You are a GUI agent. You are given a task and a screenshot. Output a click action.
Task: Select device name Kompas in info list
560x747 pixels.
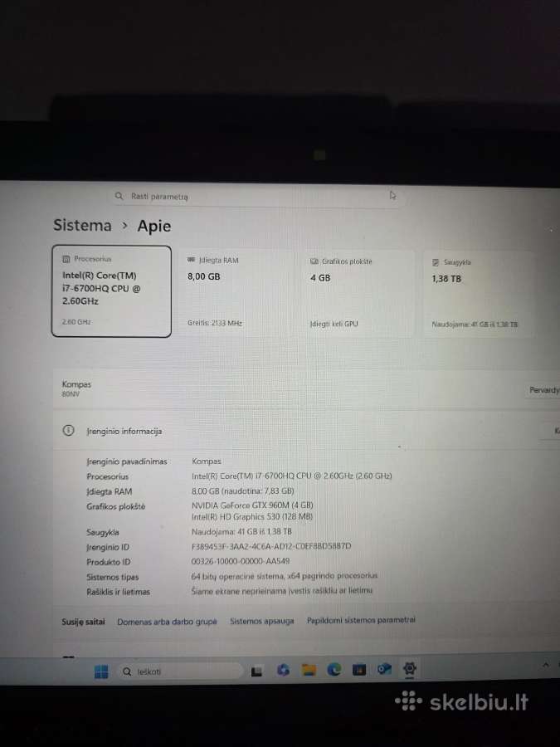[x=207, y=461]
